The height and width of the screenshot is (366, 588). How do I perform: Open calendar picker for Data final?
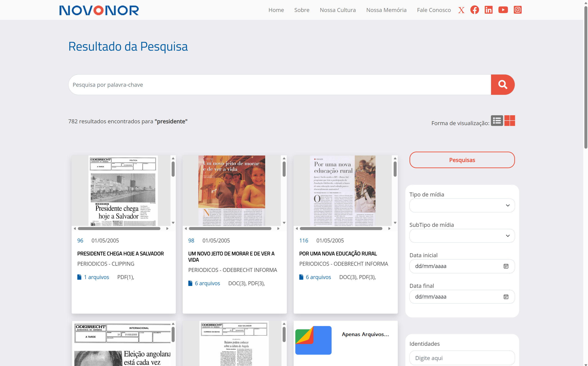pos(506,297)
